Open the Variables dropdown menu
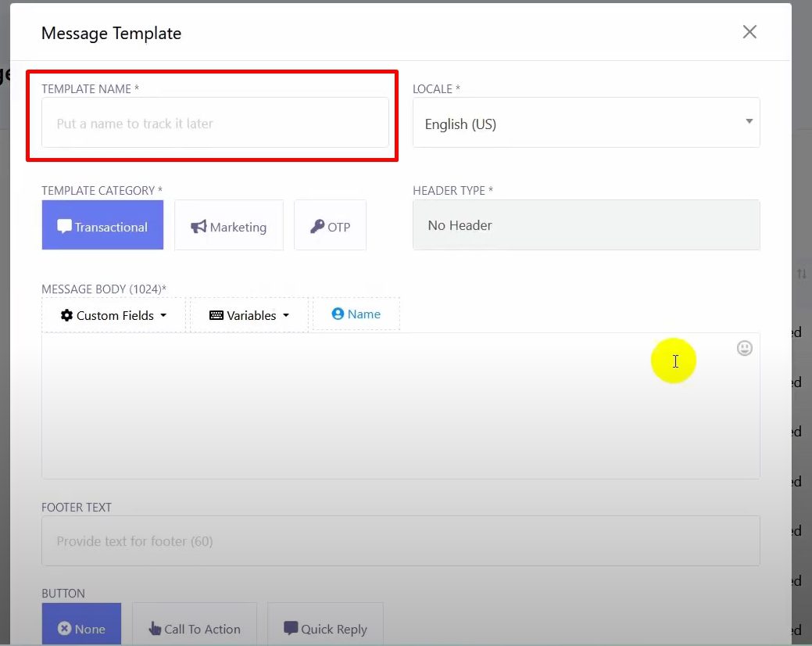Viewport: 812px width, 646px height. [x=249, y=315]
